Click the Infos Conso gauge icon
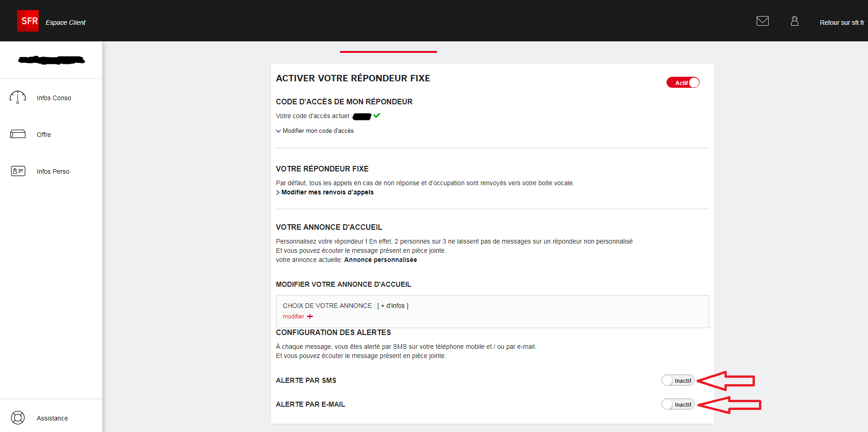Image resolution: width=868 pixels, height=432 pixels. [18, 97]
